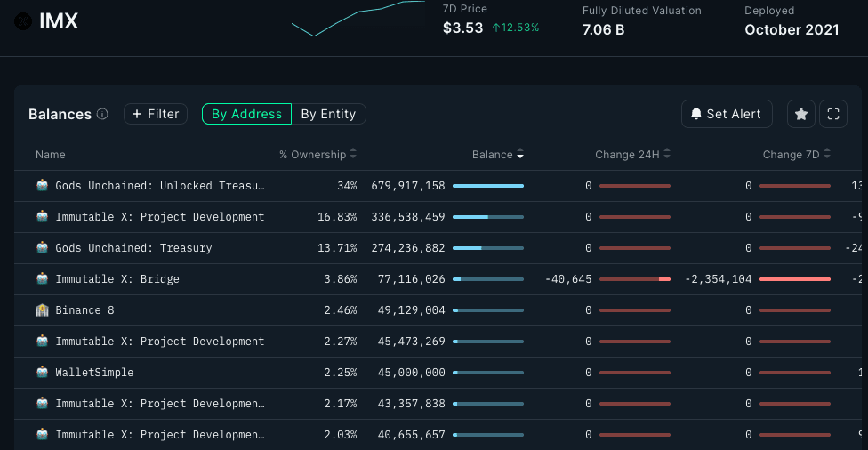Open Gods Unchained: Unlocked Treasury address

(159, 186)
